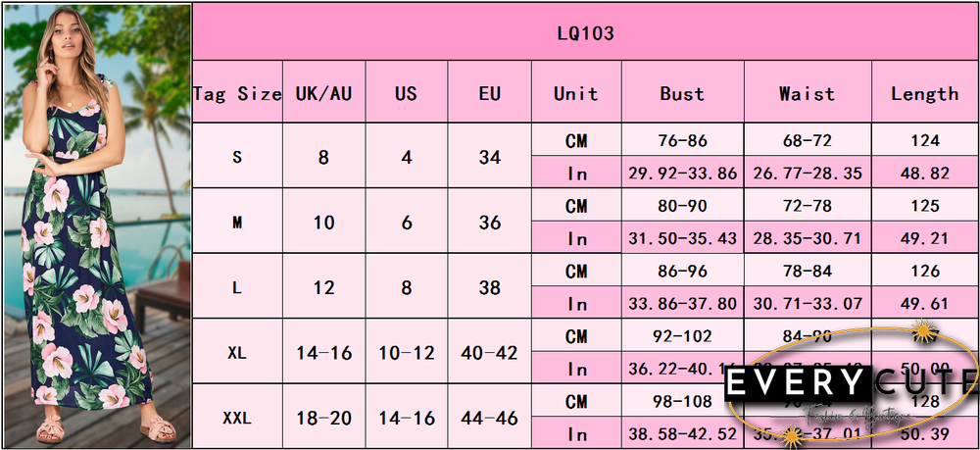Image resolution: width=980 pixels, height=450 pixels.
Task: Select the Unit column header
Action: pos(576,94)
